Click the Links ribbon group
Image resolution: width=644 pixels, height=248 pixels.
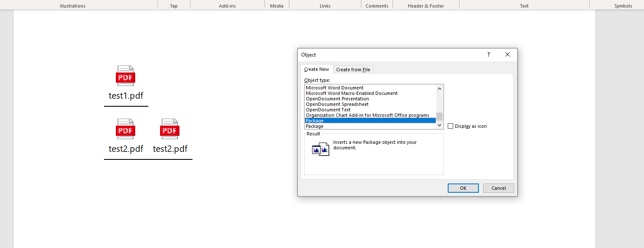(325, 5)
